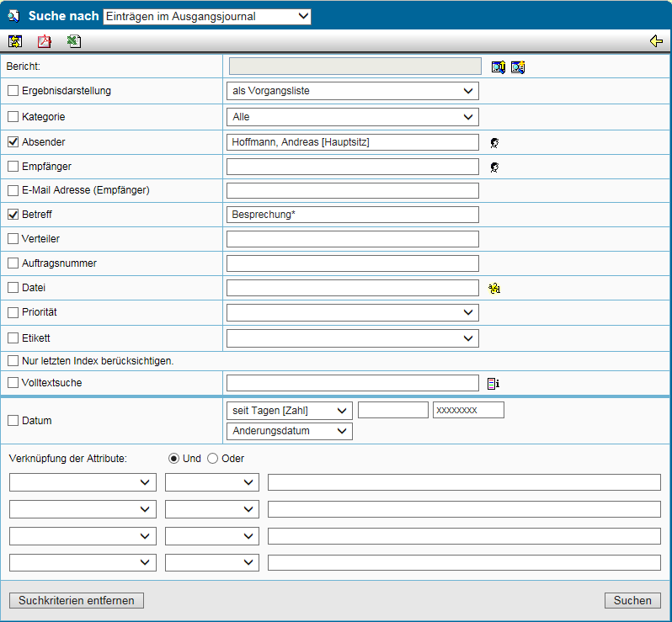
Task: Export results to PDF via red icon
Action: click(x=44, y=41)
